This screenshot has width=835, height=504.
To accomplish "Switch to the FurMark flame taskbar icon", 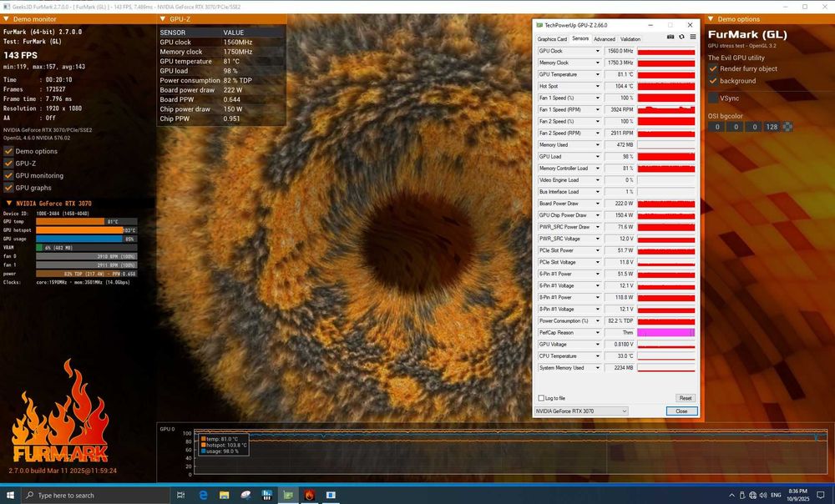I will click(x=310, y=495).
